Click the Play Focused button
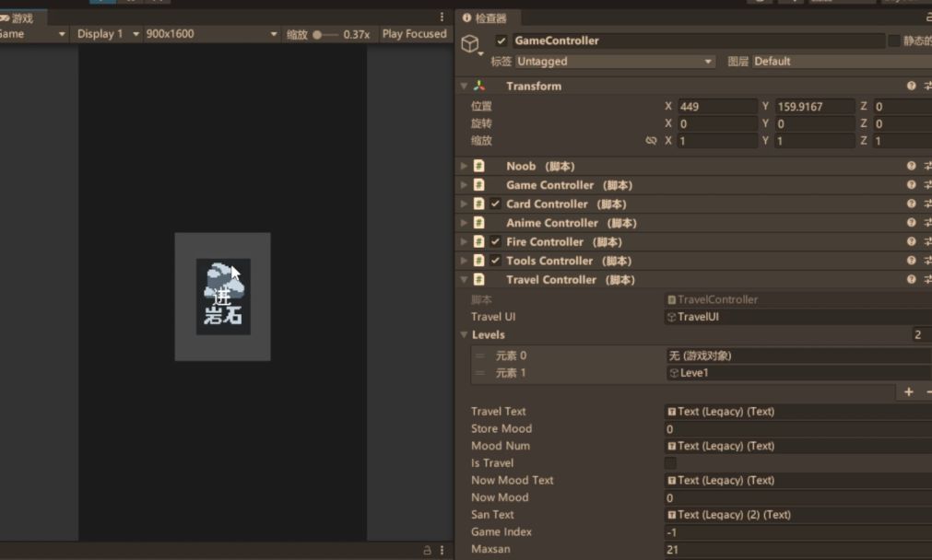The image size is (932, 560). (414, 34)
